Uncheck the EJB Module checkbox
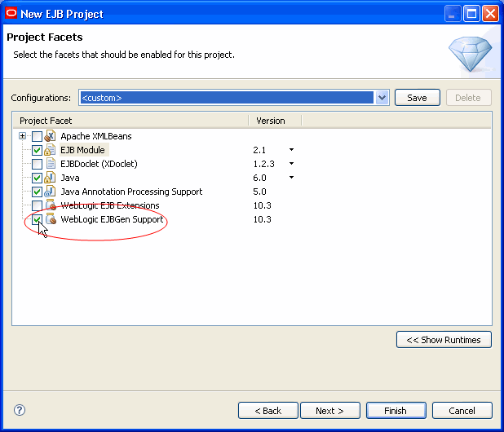Image resolution: width=504 pixels, height=432 pixels. point(37,150)
